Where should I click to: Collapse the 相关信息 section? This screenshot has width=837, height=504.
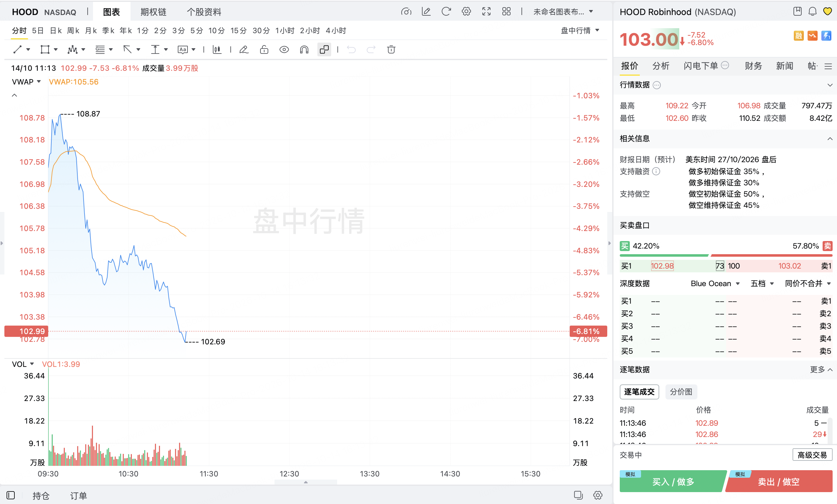click(x=830, y=139)
